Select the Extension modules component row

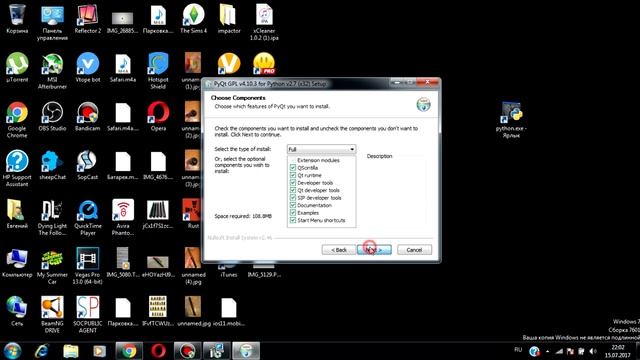click(x=318, y=160)
